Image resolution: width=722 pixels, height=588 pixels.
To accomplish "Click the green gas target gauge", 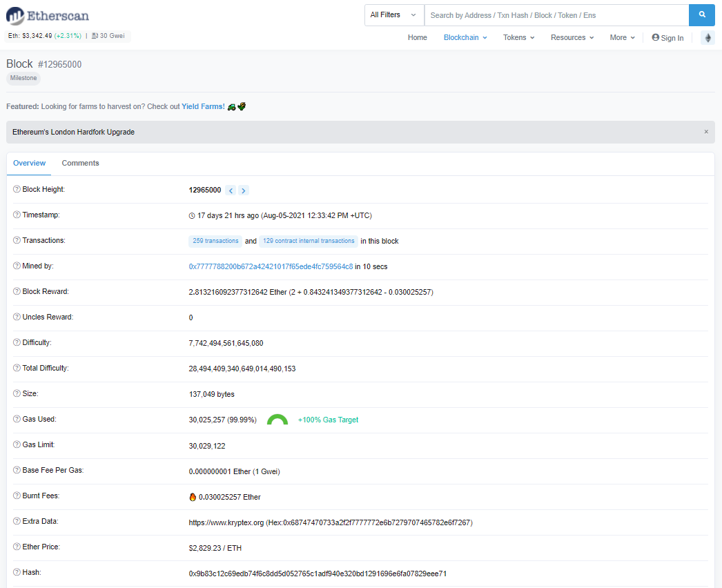I will point(277,420).
